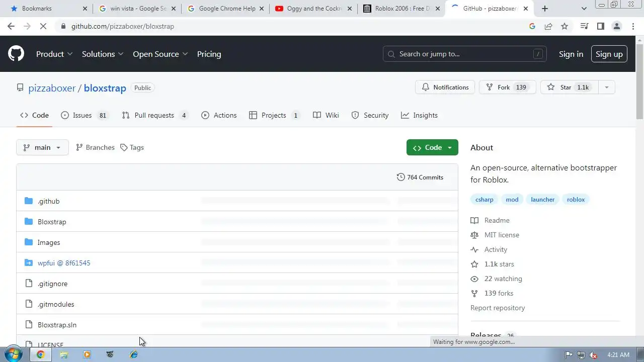Switch to Pull requests tab
Viewport: 644px width, 362px height.
pos(155,115)
